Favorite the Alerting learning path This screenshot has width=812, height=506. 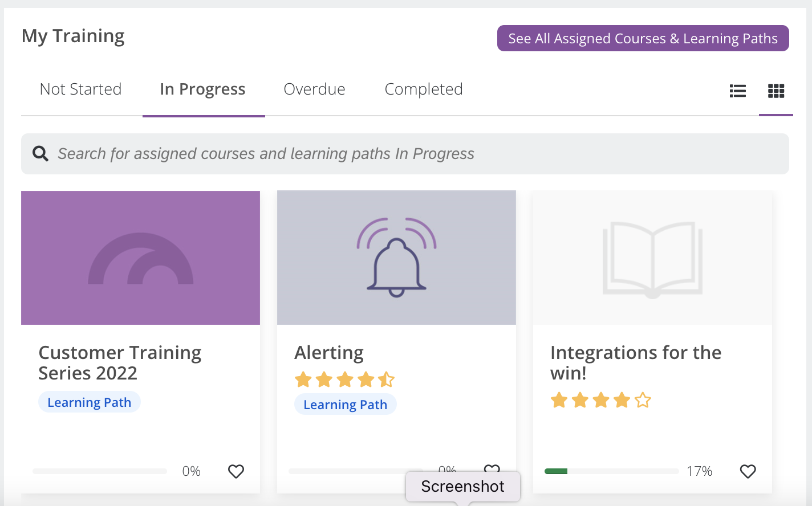click(x=492, y=470)
